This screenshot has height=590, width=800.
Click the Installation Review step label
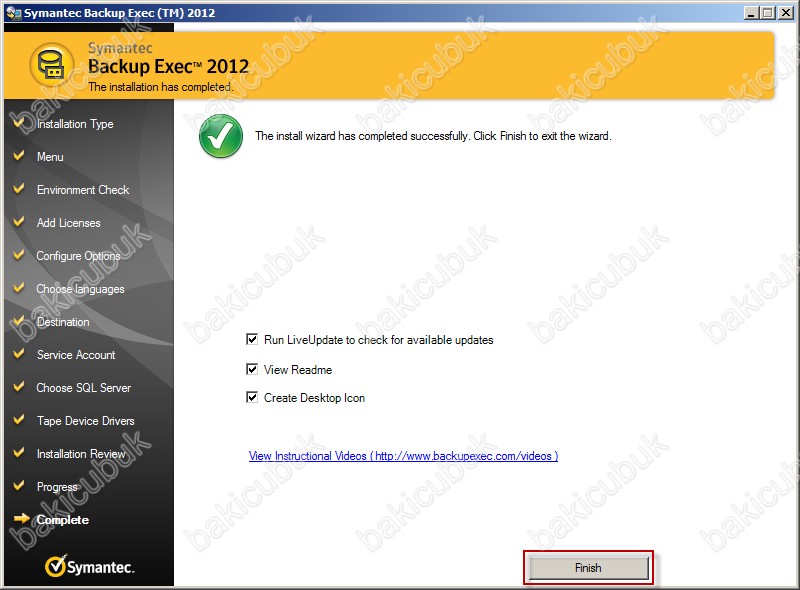click(x=81, y=454)
